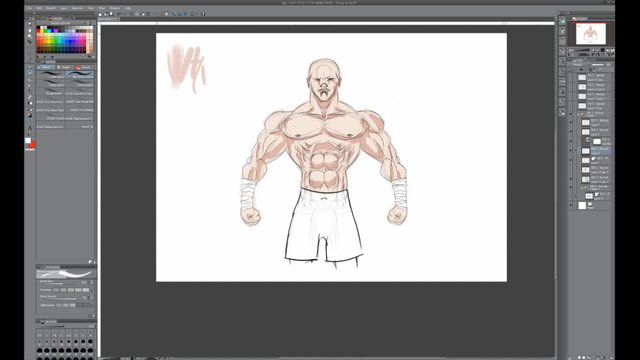Screen dimensions: 640x360
Task: Pick the red sub color swatch
Action: click(x=32, y=145)
